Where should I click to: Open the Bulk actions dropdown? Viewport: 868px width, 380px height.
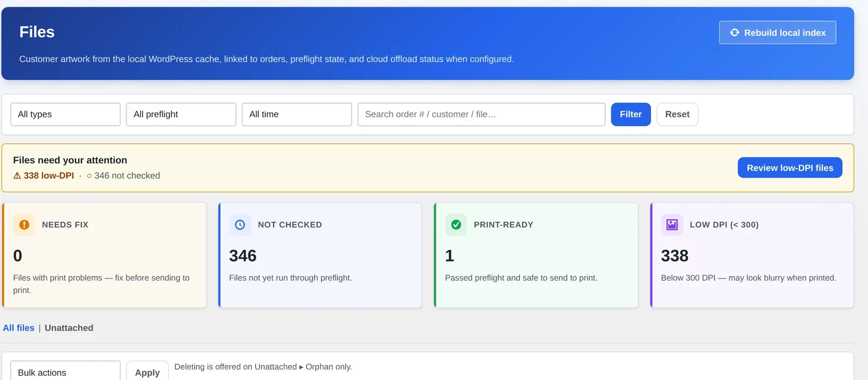pyautogui.click(x=65, y=372)
